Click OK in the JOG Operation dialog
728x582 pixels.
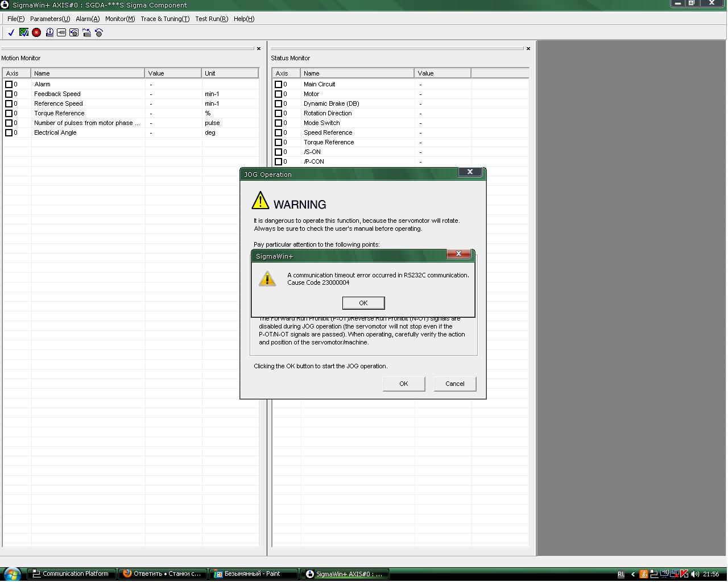pyautogui.click(x=404, y=384)
